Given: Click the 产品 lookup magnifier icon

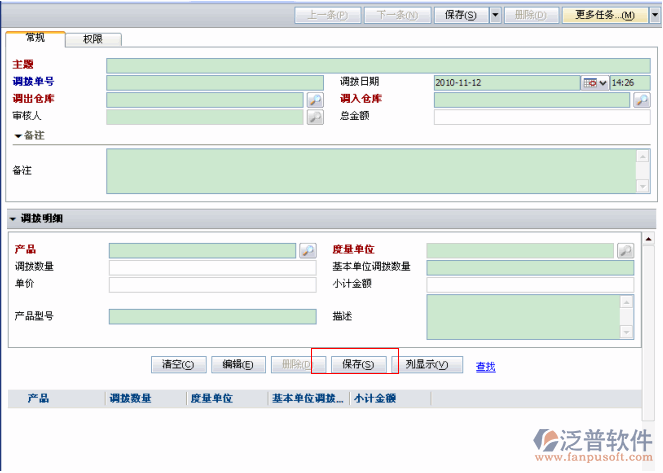Looking at the screenshot, I should pos(308,251).
